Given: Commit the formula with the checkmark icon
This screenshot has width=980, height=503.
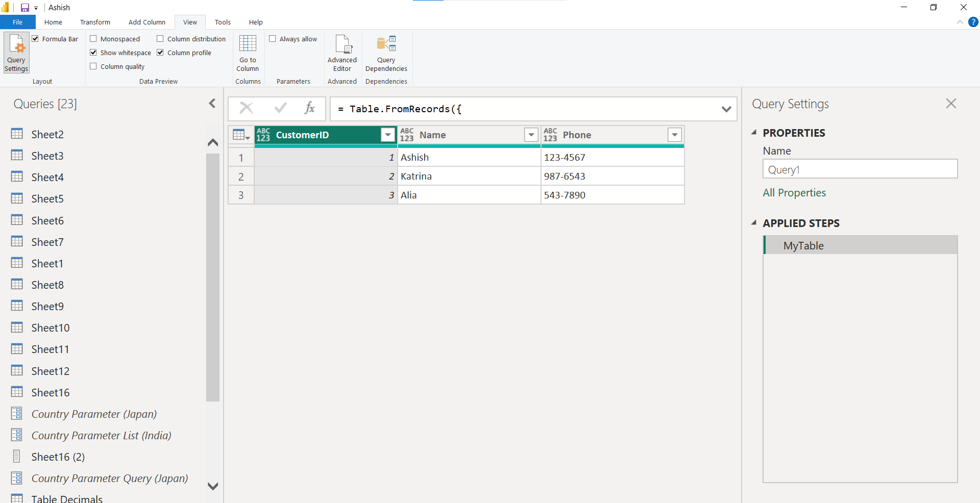Looking at the screenshot, I should pyautogui.click(x=280, y=108).
